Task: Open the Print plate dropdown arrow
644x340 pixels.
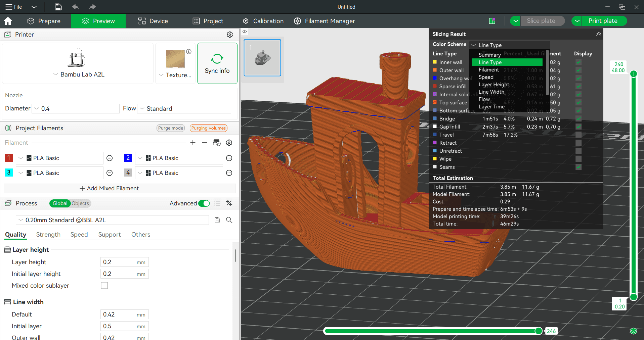Action: click(x=577, y=21)
